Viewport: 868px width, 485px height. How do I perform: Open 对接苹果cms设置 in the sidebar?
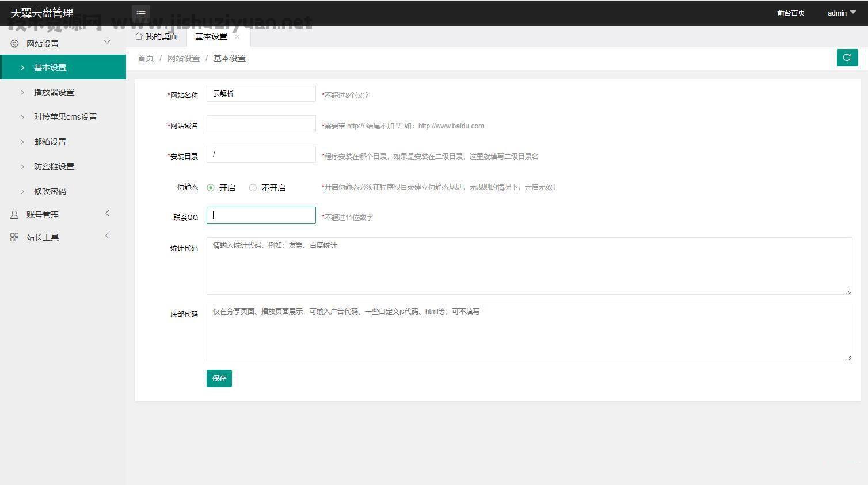[x=63, y=117]
